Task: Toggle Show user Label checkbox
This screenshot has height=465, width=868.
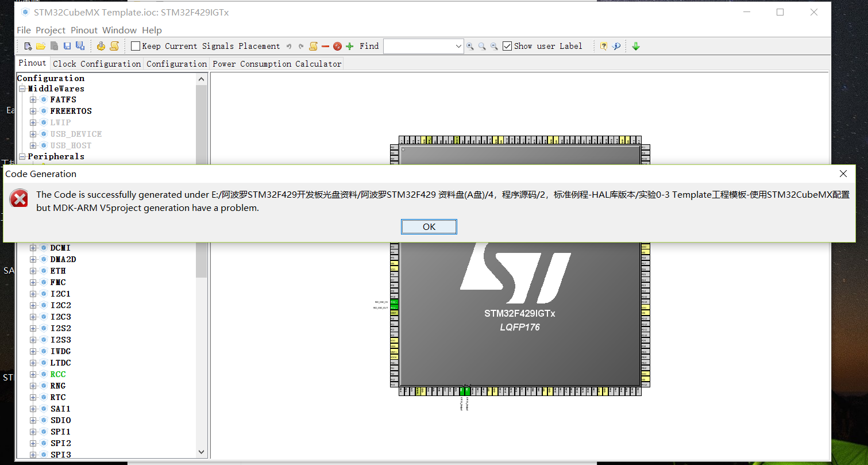Action: [x=507, y=46]
